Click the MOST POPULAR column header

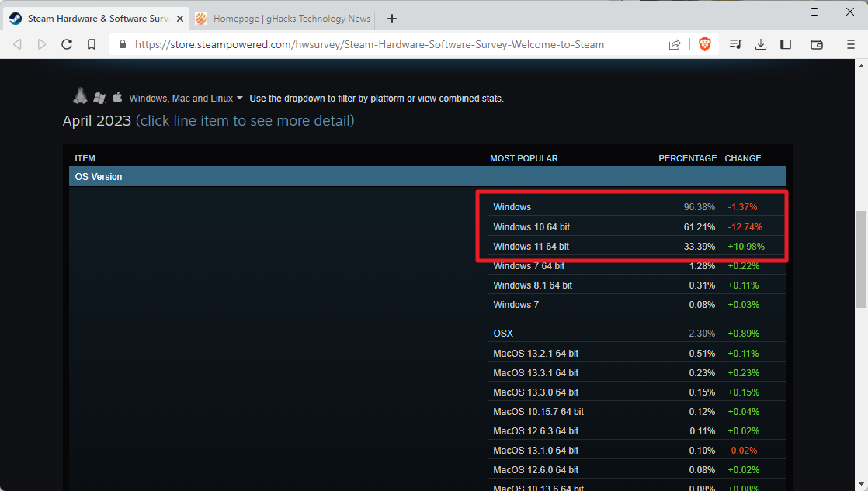point(524,158)
